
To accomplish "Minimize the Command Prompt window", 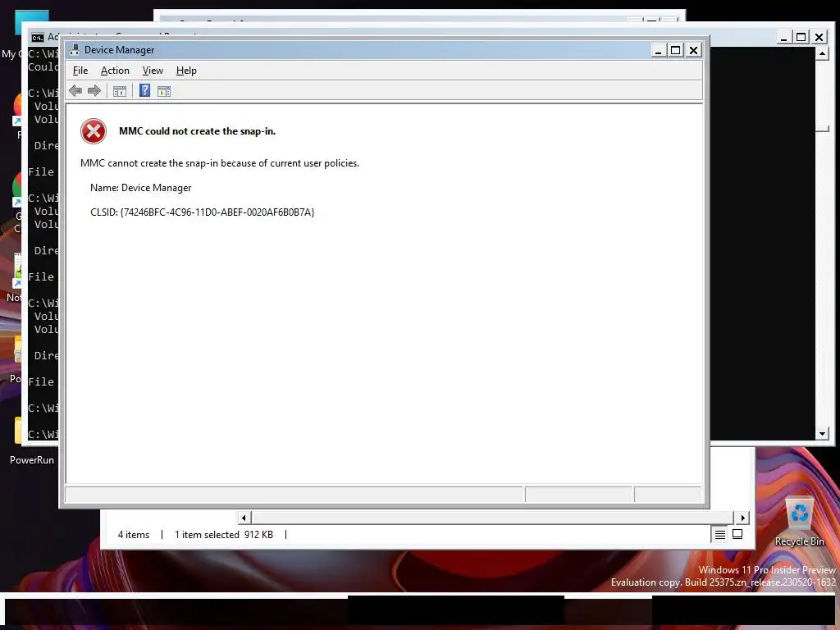I will 783,37.
